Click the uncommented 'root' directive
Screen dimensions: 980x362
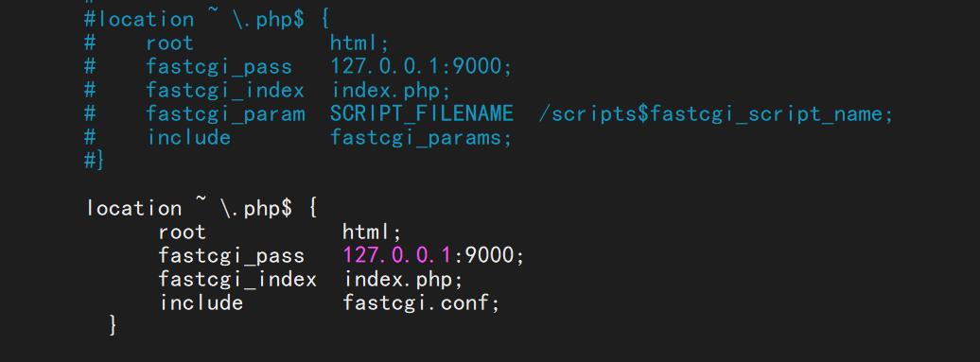tap(182, 233)
